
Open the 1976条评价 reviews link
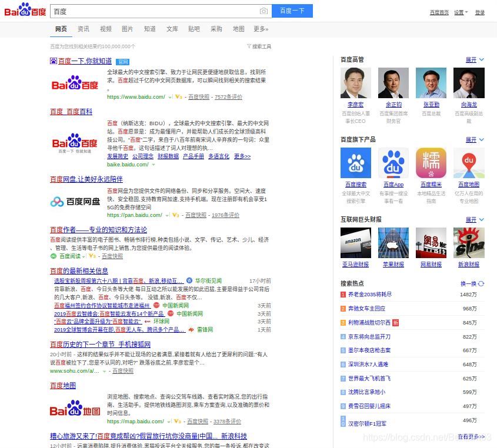point(225,215)
